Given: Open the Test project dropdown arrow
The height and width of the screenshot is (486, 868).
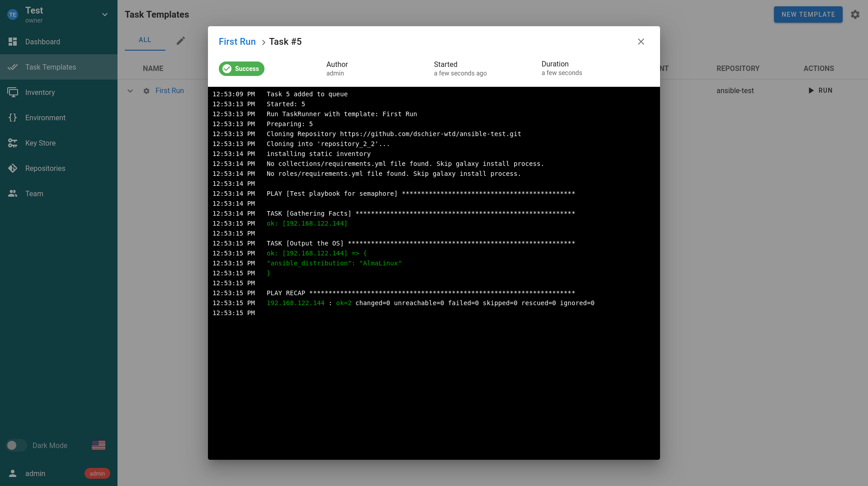Looking at the screenshot, I should point(105,14).
